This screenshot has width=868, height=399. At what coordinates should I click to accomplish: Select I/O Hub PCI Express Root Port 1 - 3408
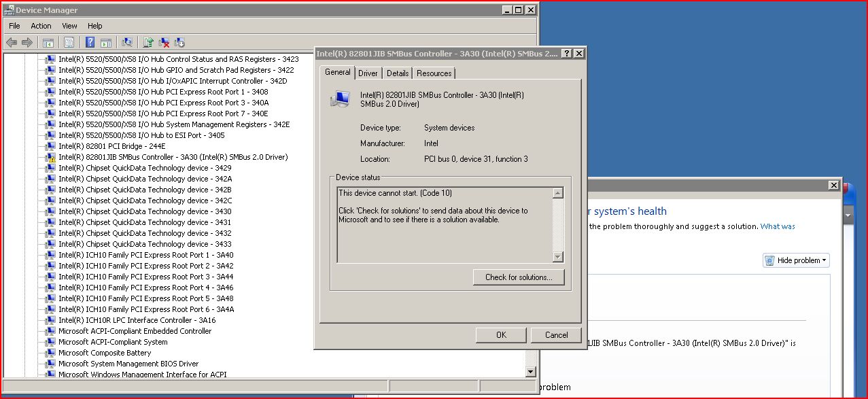[x=163, y=92]
